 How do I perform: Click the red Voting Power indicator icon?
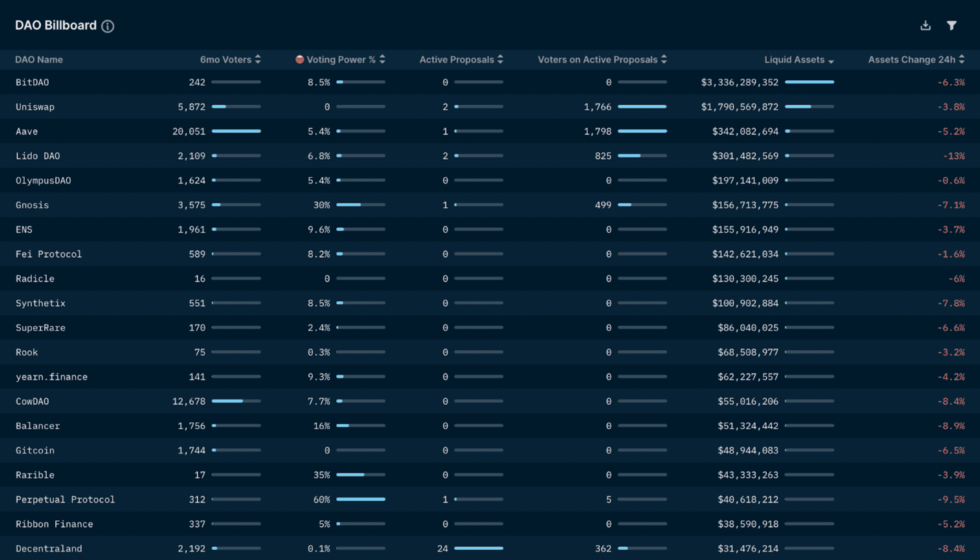pyautogui.click(x=299, y=59)
